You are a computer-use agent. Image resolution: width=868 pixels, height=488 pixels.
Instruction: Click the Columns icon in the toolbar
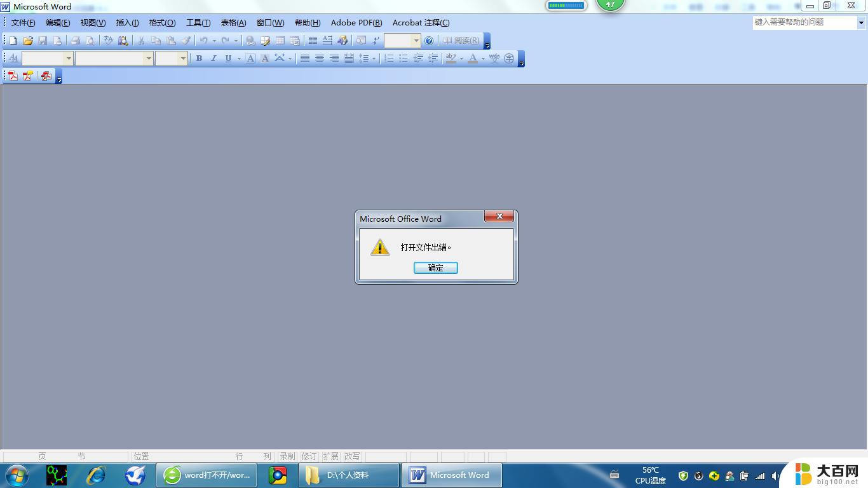[x=313, y=41]
